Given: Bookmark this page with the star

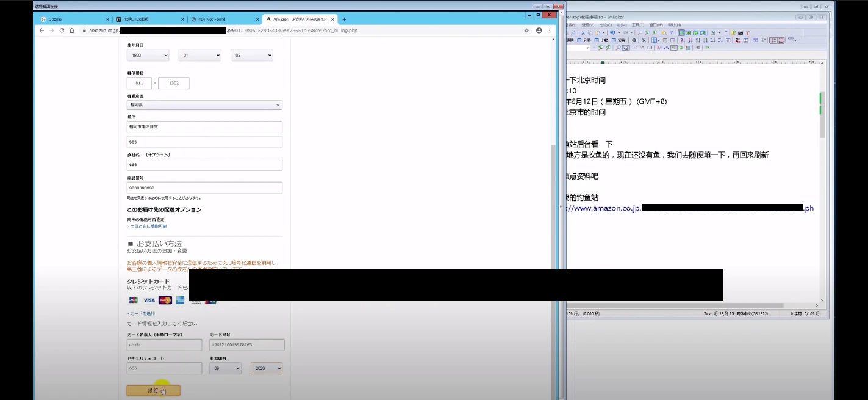Looking at the screenshot, I should pos(526,30).
